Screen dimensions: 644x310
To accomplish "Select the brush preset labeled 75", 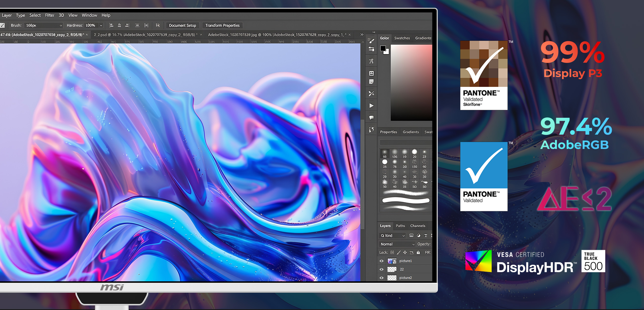I will click(x=395, y=164).
